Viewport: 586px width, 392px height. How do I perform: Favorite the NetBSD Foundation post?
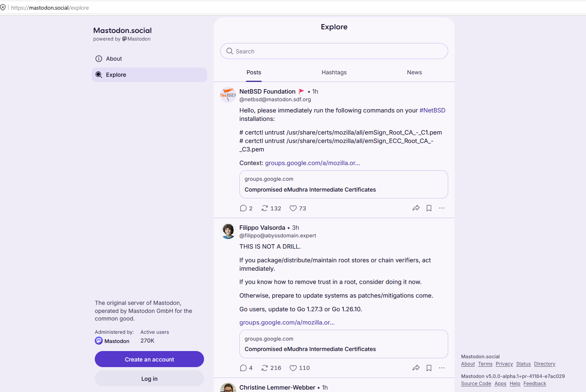point(298,208)
